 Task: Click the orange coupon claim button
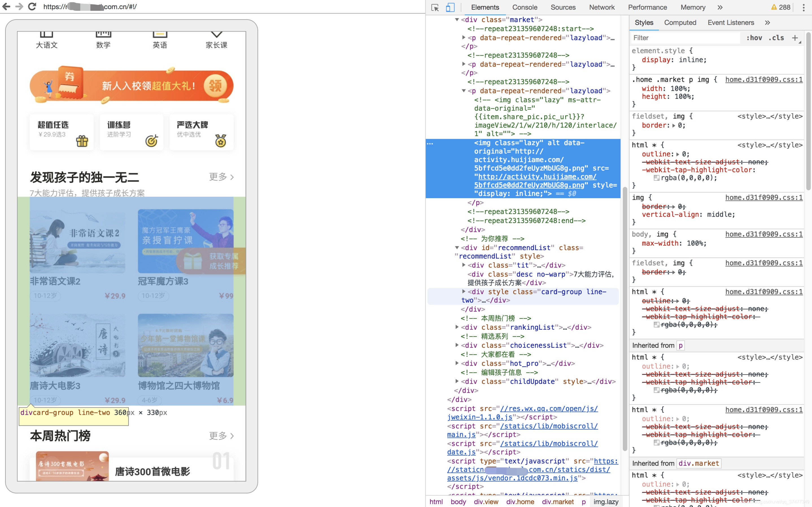(215, 86)
